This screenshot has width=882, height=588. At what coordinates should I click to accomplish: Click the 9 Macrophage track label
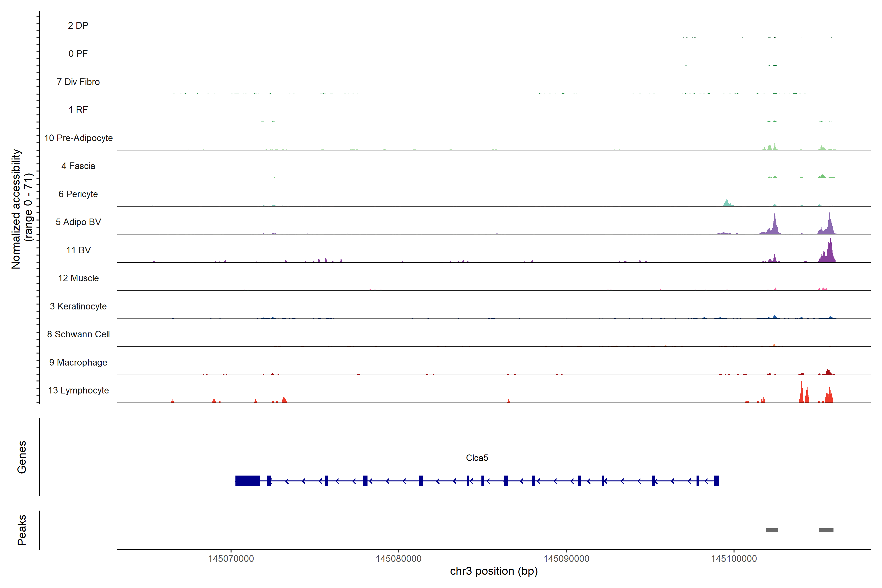coord(78,363)
